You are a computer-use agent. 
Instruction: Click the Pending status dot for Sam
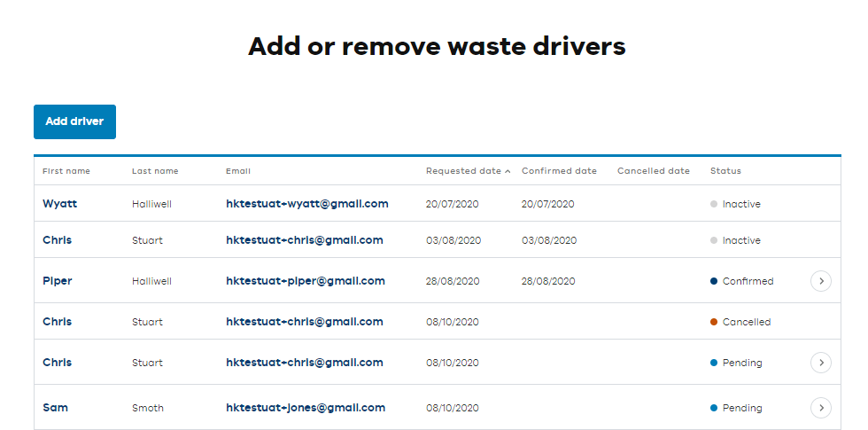tap(714, 408)
